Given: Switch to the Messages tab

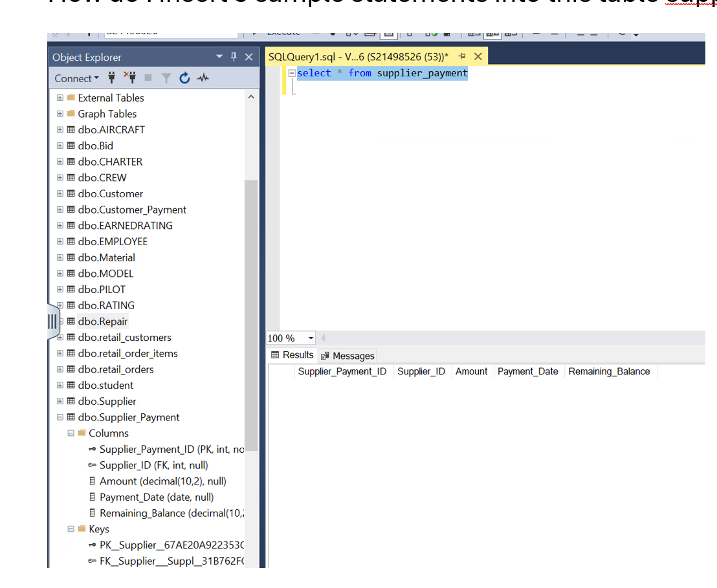Looking at the screenshot, I should coord(352,355).
